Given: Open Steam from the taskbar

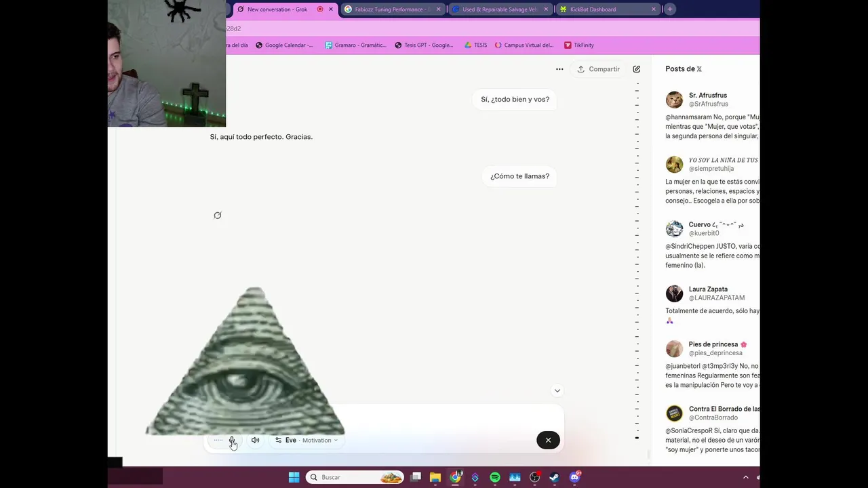Looking at the screenshot, I should [x=555, y=477].
